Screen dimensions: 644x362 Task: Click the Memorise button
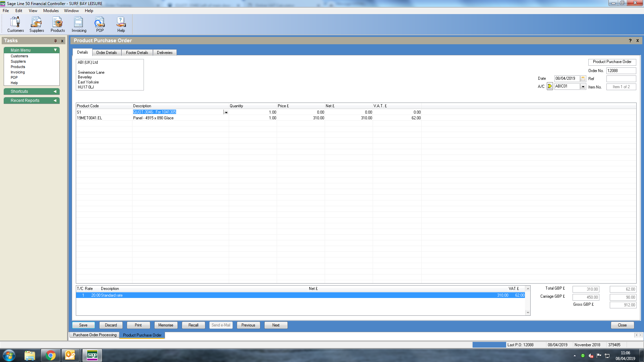(166, 325)
